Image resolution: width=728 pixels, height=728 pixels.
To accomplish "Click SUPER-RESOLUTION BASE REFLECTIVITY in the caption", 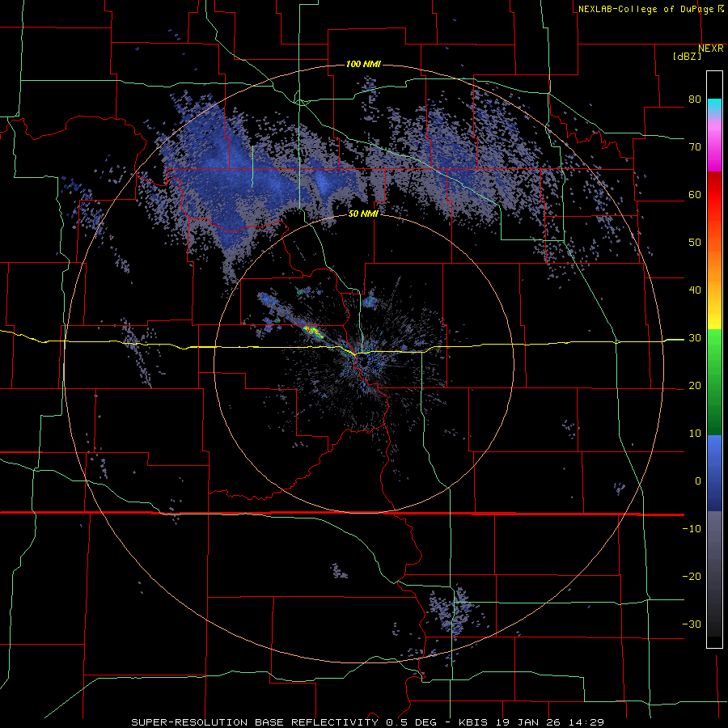I will click(x=255, y=722).
